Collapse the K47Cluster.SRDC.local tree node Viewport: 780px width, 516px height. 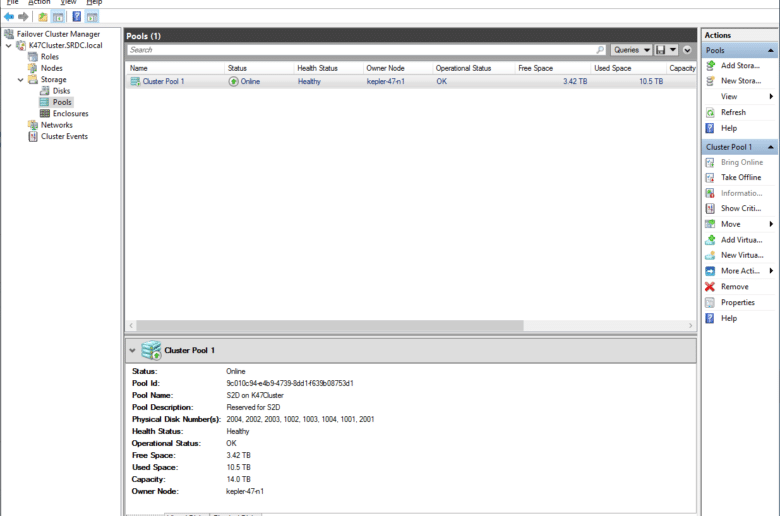pyautogui.click(x=8, y=45)
